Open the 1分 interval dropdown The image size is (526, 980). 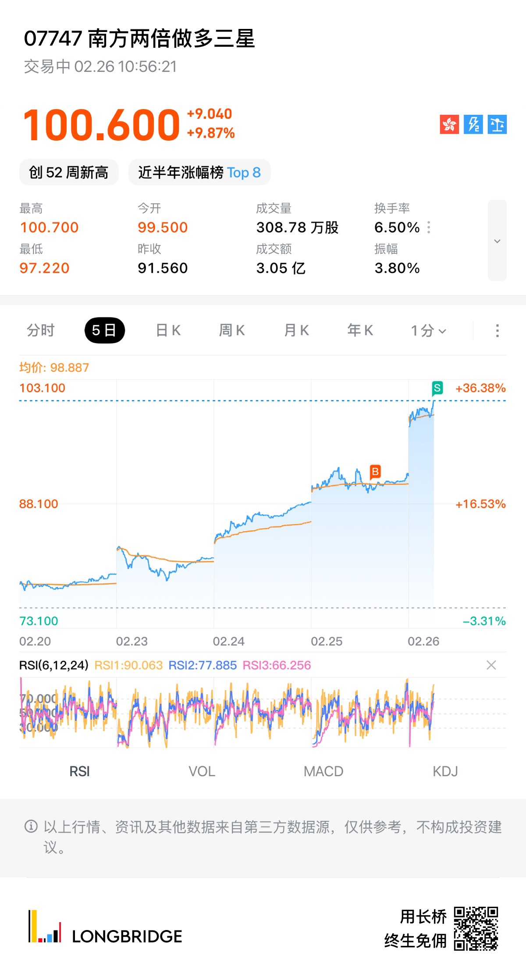(428, 330)
